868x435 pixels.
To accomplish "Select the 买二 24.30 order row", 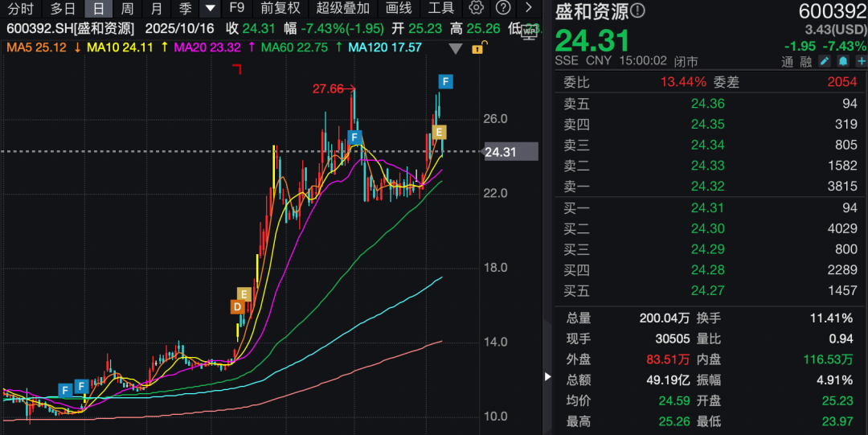I will tap(710, 228).
